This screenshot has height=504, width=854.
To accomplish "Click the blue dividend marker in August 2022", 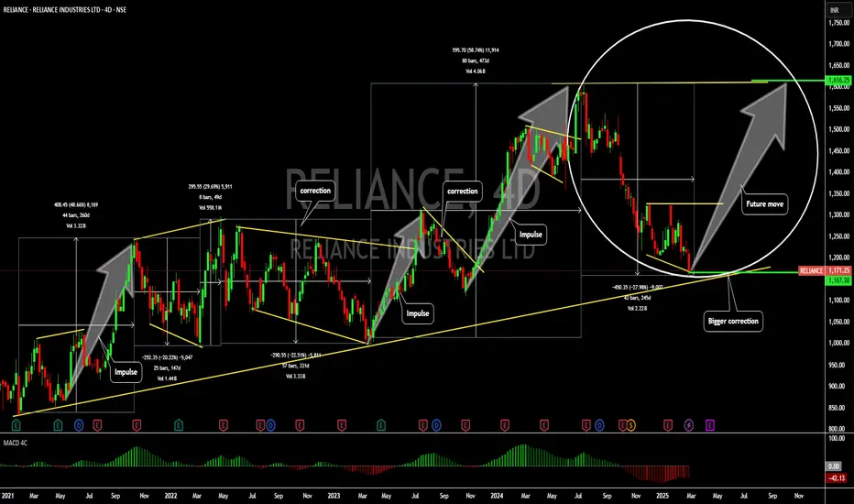I will tap(270, 425).
